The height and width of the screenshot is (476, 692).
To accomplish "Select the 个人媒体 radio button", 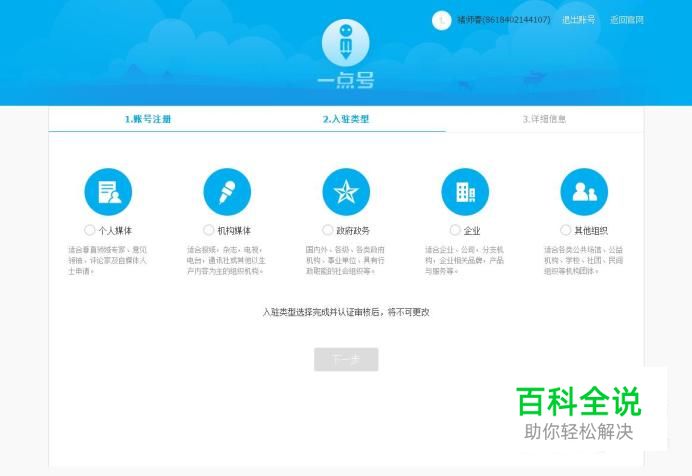I will (x=90, y=230).
